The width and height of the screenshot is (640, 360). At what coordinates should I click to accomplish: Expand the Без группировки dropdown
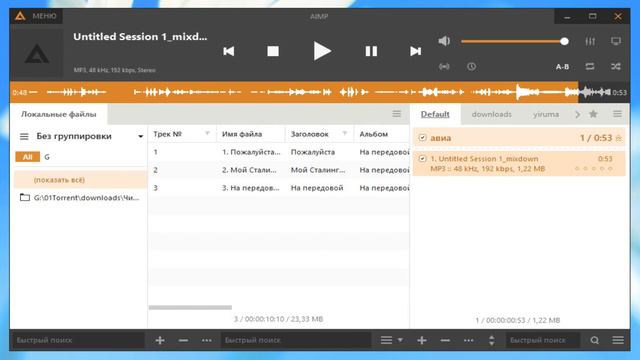coord(140,136)
